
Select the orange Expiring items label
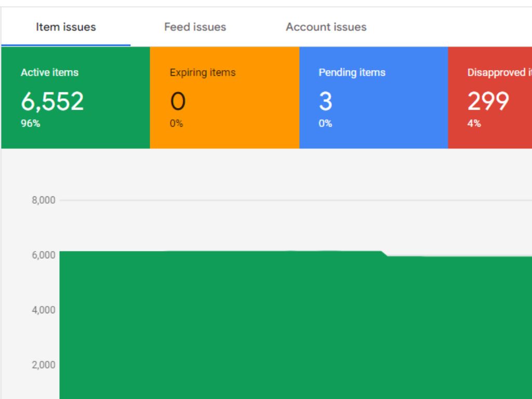[x=202, y=73]
